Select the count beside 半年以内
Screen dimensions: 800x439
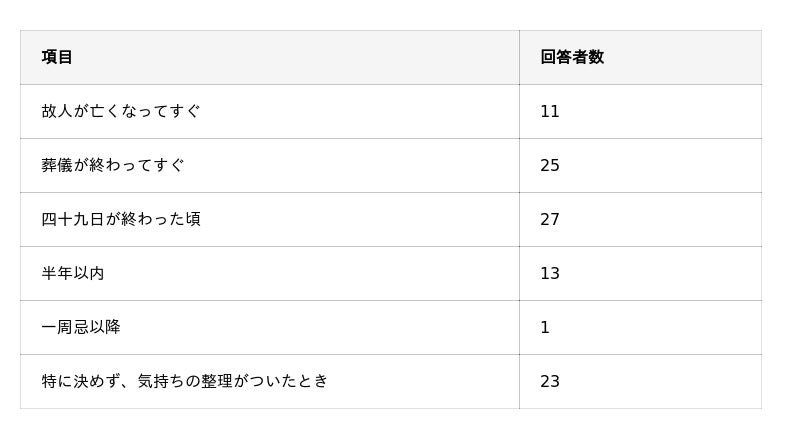pyautogui.click(x=550, y=273)
